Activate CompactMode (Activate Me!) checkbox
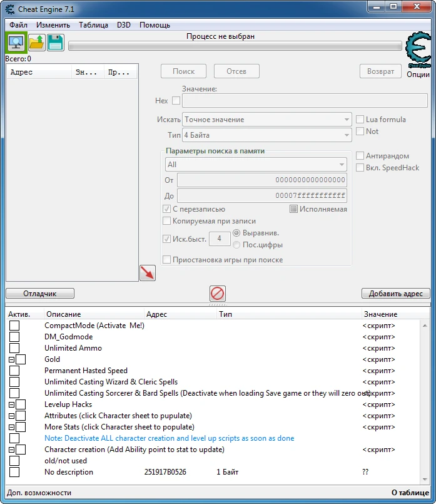 (x=14, y=326)
